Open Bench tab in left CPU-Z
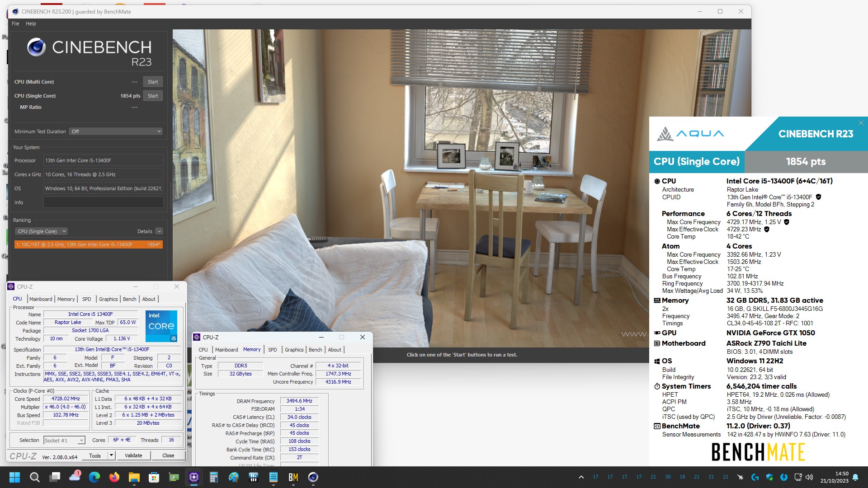Viewport: 868px width, 488px height. [x=129, y=299]
